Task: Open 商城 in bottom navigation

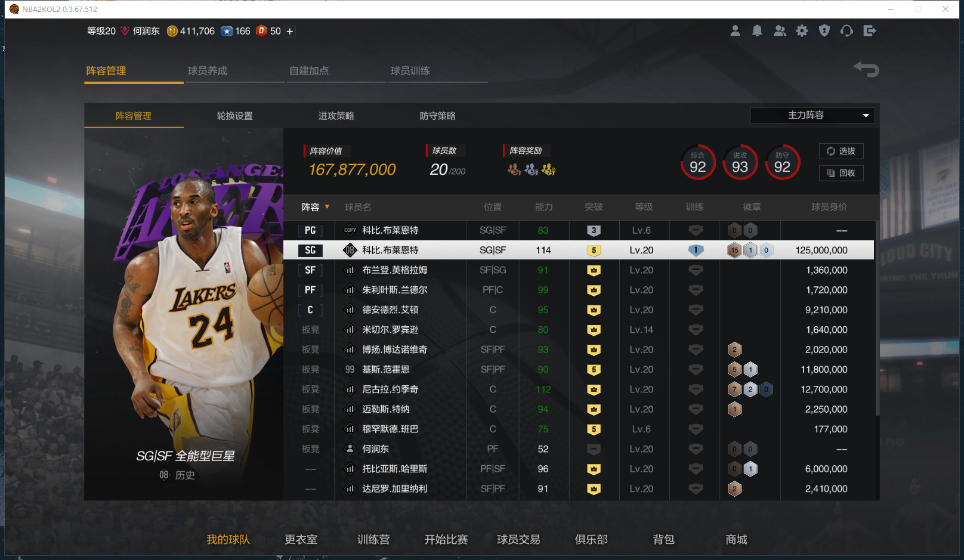Action: click(737, 540)
